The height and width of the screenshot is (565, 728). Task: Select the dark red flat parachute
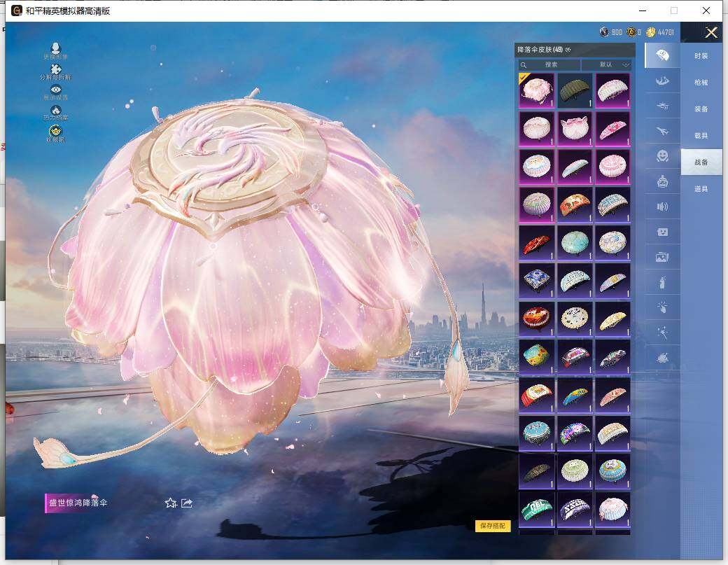pos(536,243)
